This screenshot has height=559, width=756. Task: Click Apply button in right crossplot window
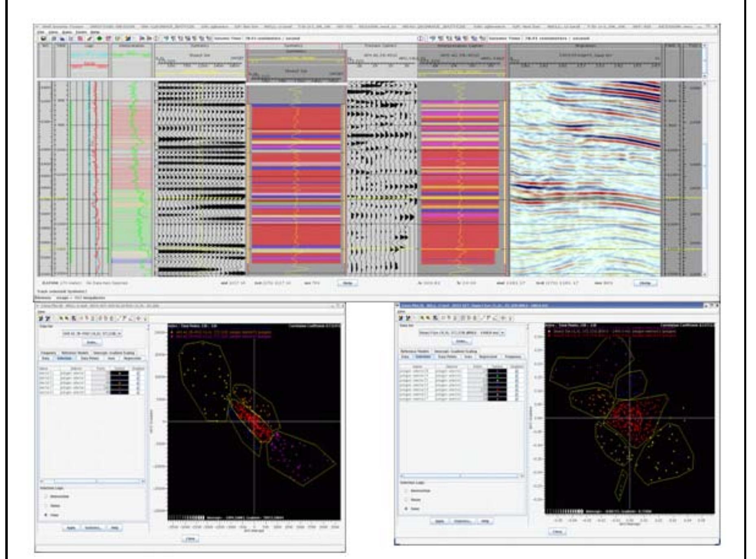[x=440, y=521]
